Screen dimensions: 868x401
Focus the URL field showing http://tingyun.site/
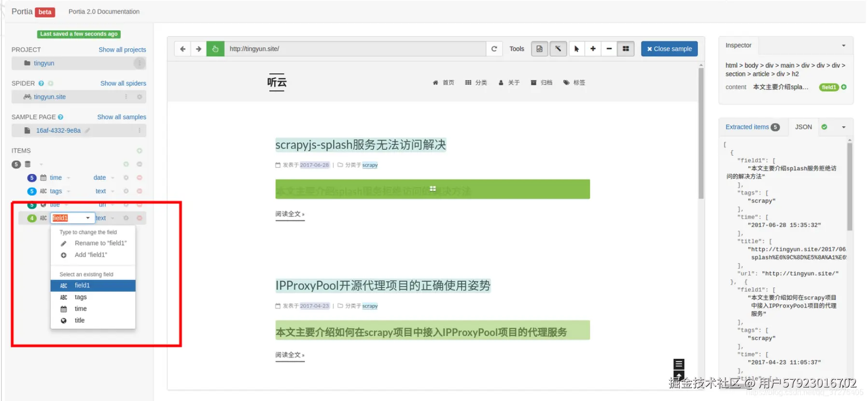[x=355, y=49]
